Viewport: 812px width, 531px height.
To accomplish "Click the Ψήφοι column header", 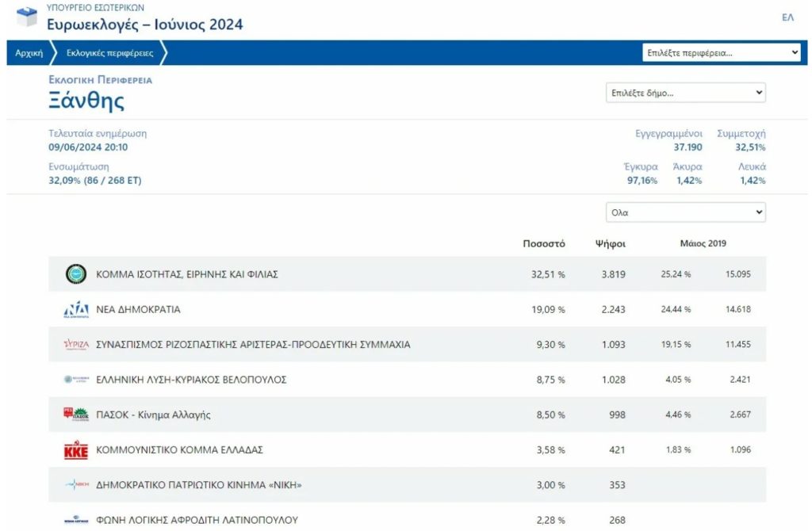I will (x=610, y=244).
